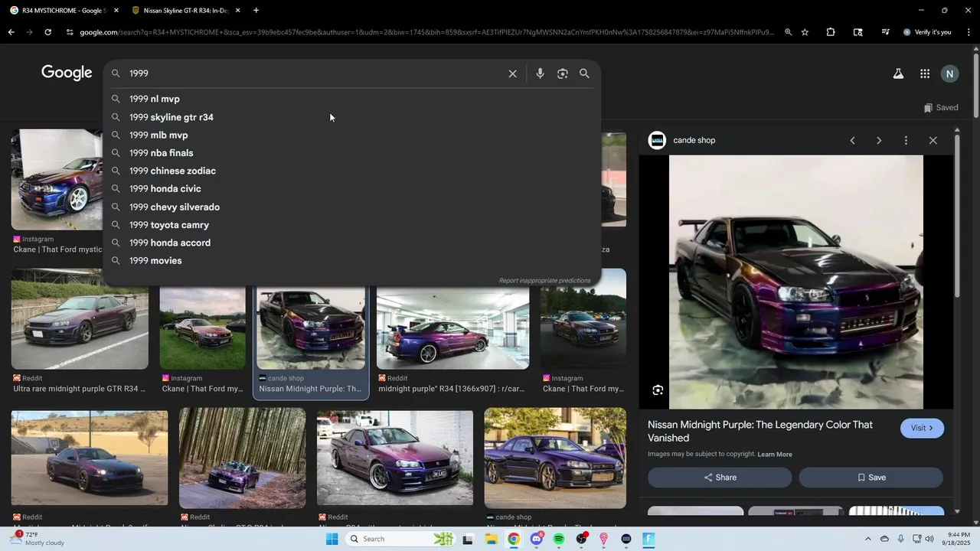Screen dimensions: 980x551
Task: Open Reddit 'Ultra rare midnight purple GTR' thumbnail
Action: (80, 319)
